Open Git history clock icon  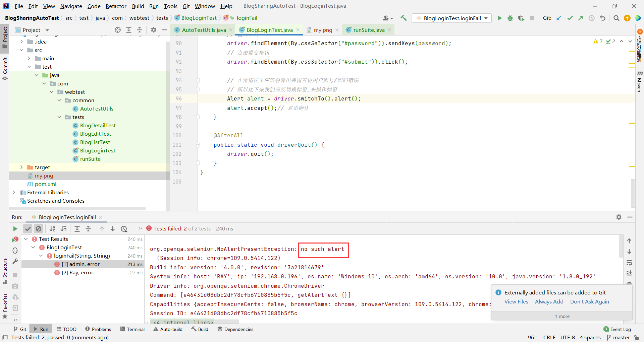[592, 18]
